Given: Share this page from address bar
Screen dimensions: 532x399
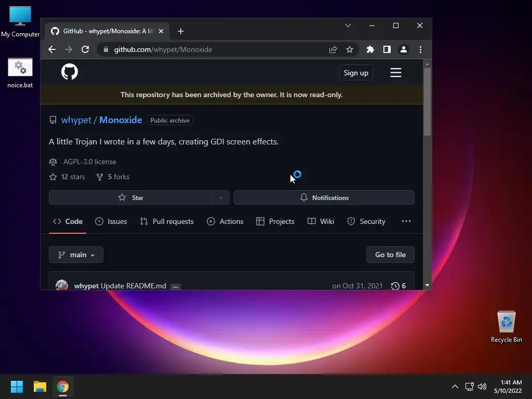Looking at the screenshot, I should tap(333, 49).
